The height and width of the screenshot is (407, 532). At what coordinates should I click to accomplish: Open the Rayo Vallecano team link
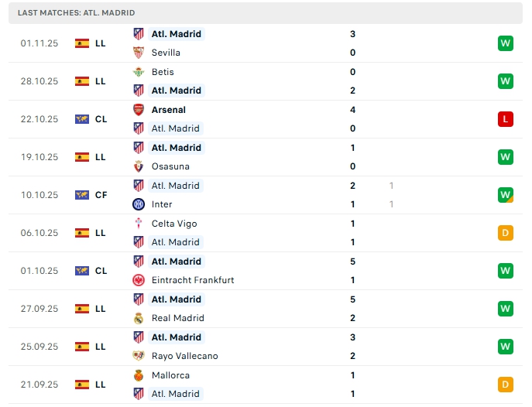pos(184,356)
